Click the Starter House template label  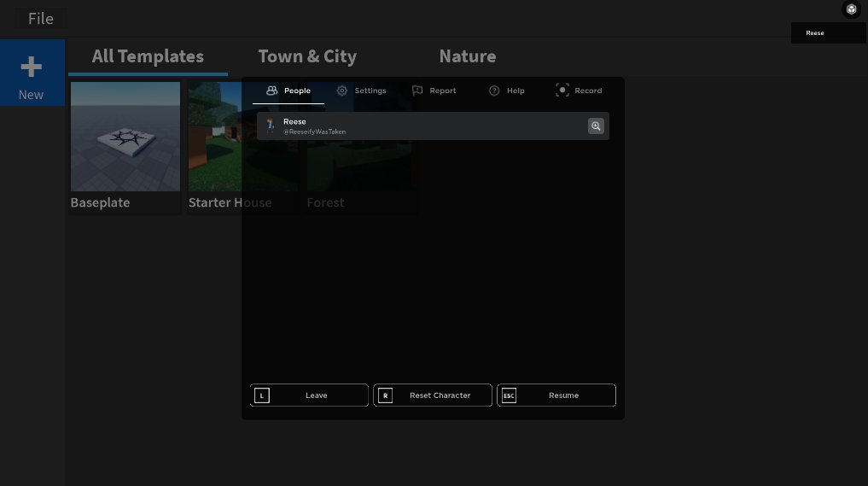(x=230, y=202)
